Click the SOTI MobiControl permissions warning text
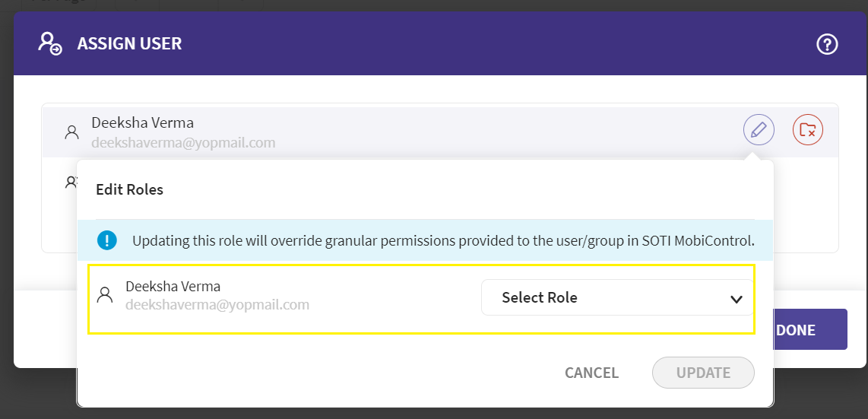The image size is (868, 419). (x=443, y=241)
